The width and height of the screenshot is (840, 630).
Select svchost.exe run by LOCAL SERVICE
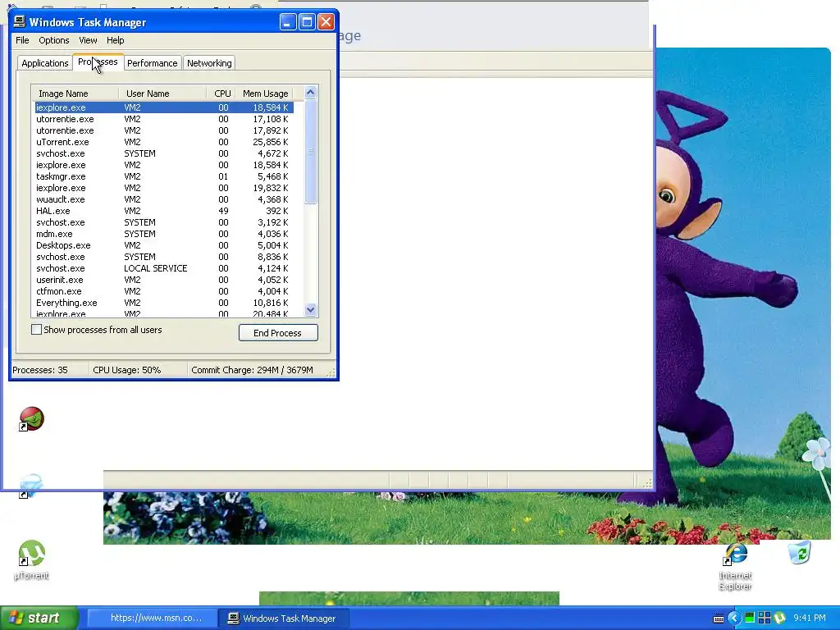pyautogui.click(x=163, y=268)
